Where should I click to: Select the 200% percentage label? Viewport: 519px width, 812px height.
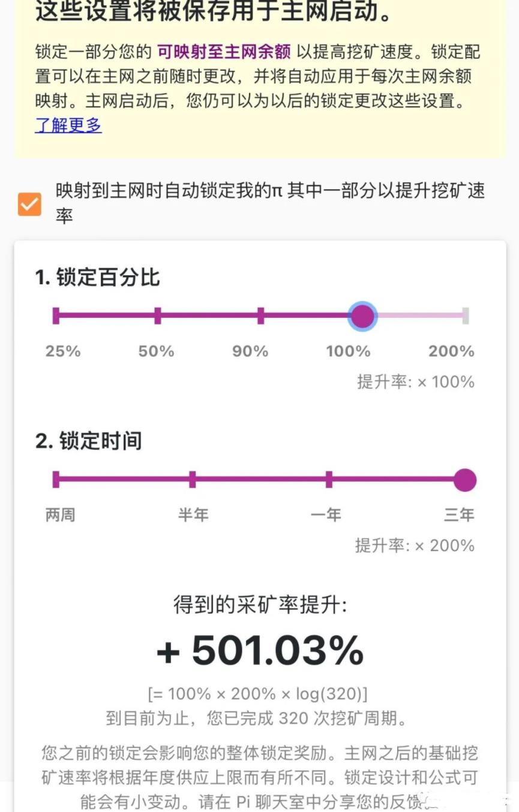point(451,351)
